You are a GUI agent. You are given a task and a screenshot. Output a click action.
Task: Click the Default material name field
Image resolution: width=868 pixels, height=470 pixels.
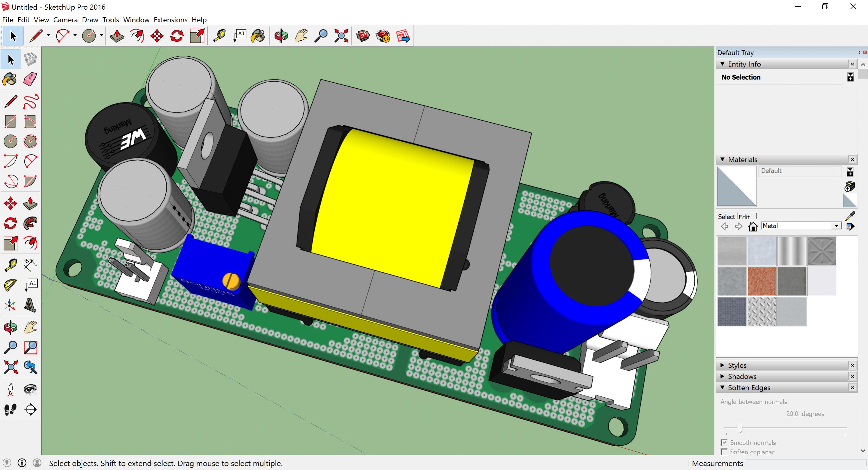(x=800, y=171)
